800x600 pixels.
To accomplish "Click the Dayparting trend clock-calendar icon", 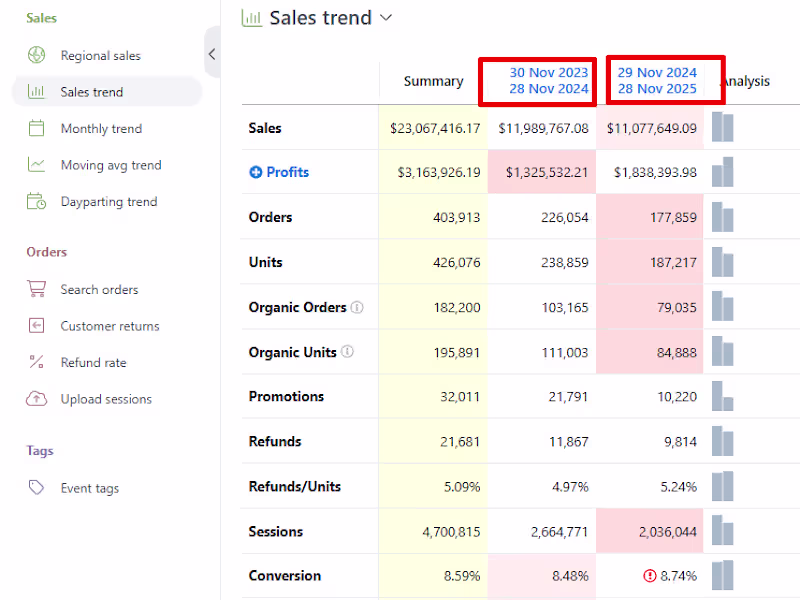I will point(36,201).
